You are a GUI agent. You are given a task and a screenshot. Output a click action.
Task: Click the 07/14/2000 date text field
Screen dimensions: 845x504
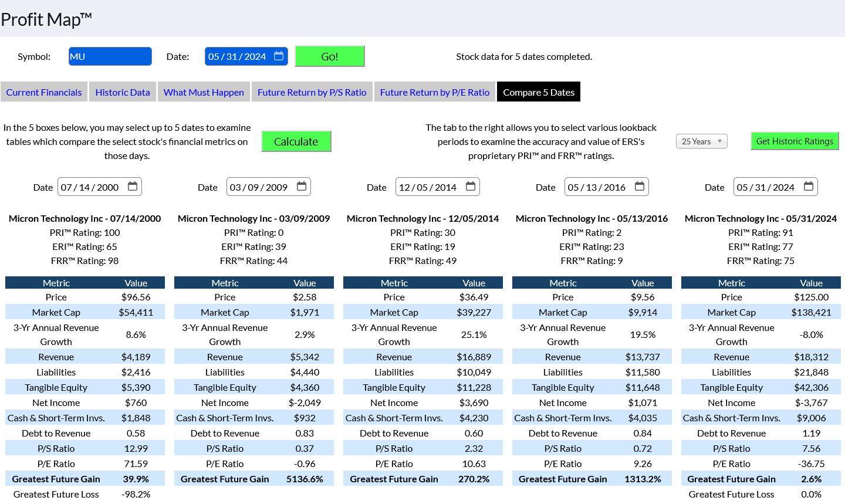click(90, 187)
